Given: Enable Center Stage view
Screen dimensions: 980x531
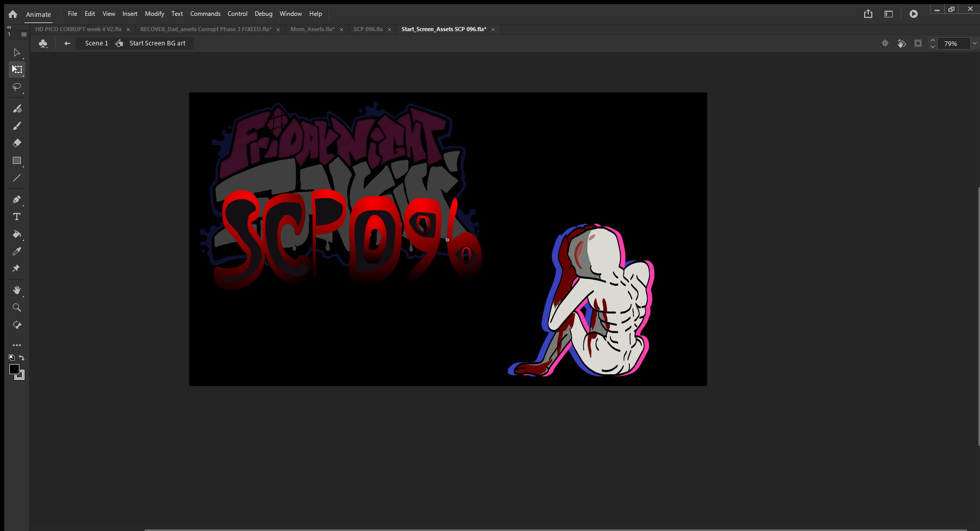Looking at the screenshot, I should (885, 43).
